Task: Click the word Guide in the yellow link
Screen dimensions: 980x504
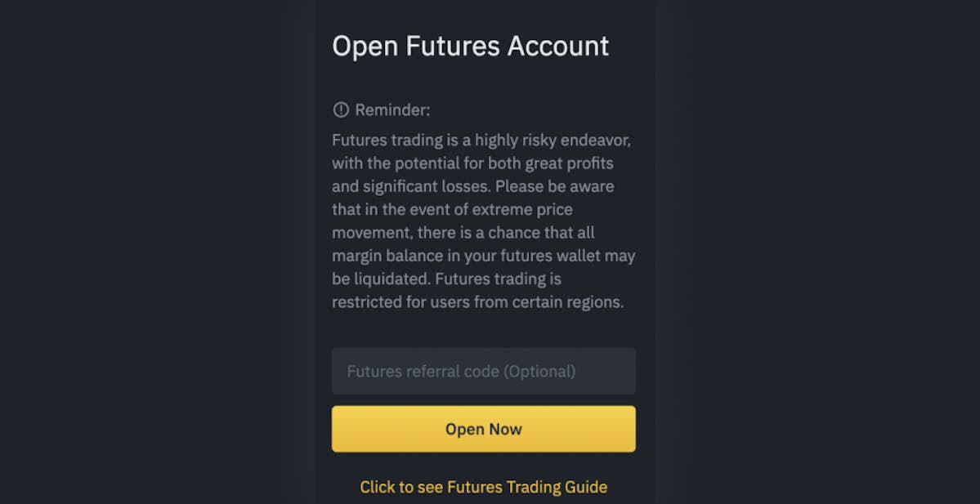Action: [x=588, y=487]
